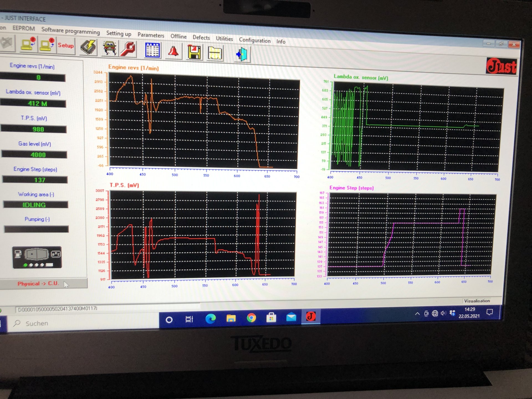Click the Engine revs orange graph
The height and width of the screenshot is (399, 532).
(x=204, y=121)
